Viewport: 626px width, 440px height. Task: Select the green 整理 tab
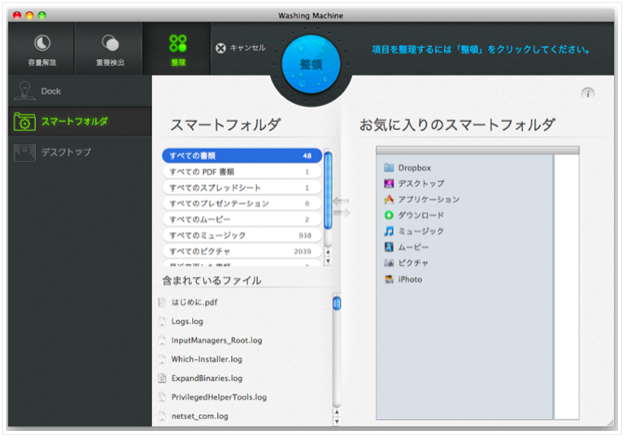pos(177,49)
